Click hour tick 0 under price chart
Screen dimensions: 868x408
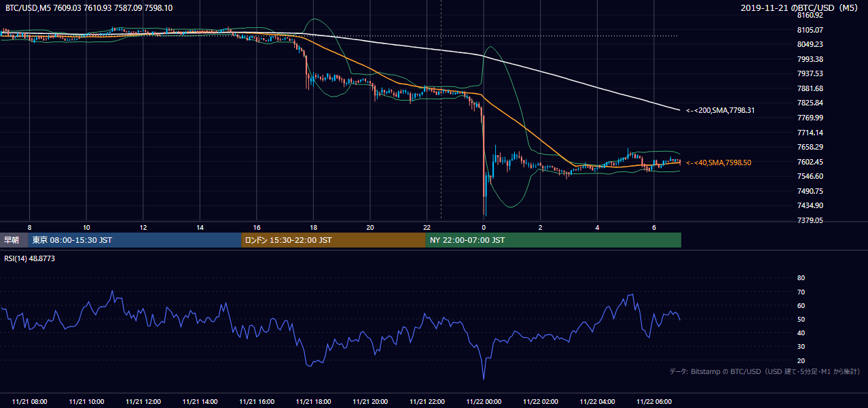click(x=484, y=226)
